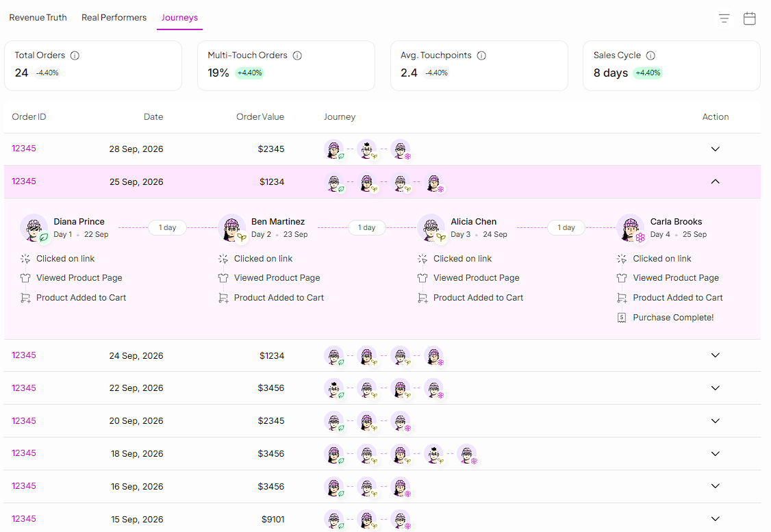Screen dimensions: 771x532
Task: Click info icon beside Sales Cycle
Action: (650, 55)
